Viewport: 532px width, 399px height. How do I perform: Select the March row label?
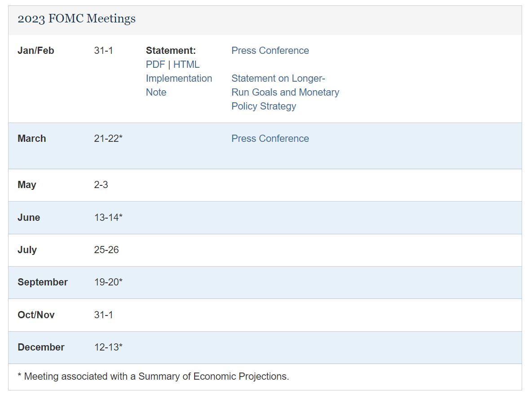pyautogui.click(x=31, y=139)
